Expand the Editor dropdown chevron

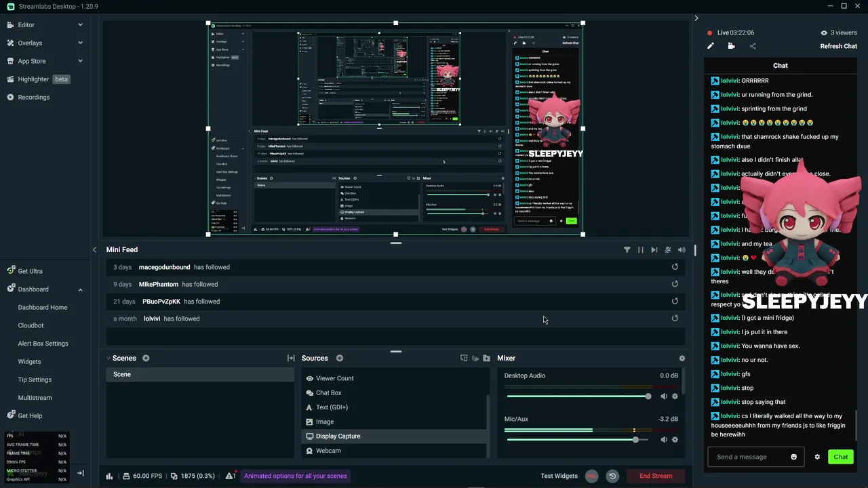pos(80,25)
